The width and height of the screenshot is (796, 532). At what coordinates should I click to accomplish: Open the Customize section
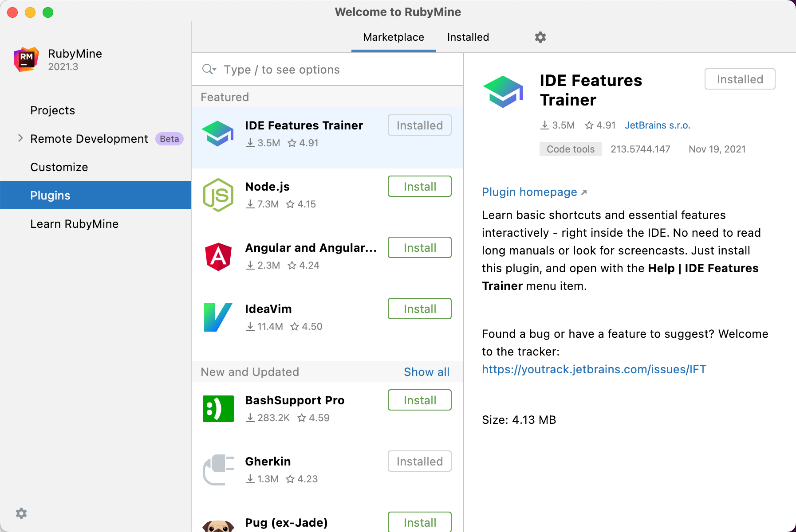59,167
